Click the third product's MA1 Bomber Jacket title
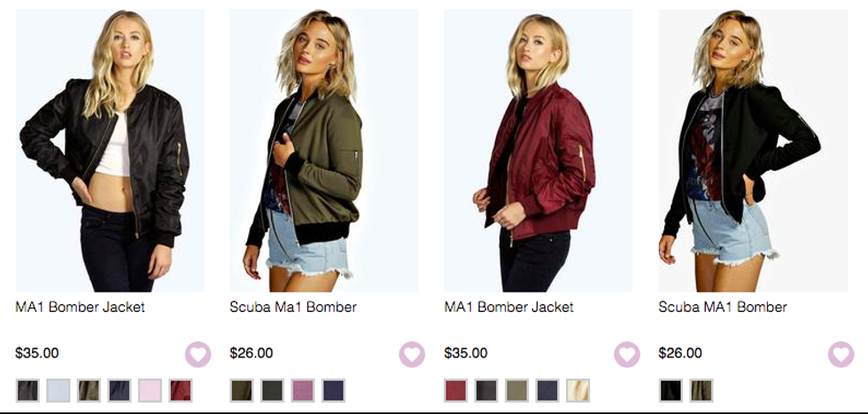The width and height of the screenshot is (868, 414). (x=508, y=307)
